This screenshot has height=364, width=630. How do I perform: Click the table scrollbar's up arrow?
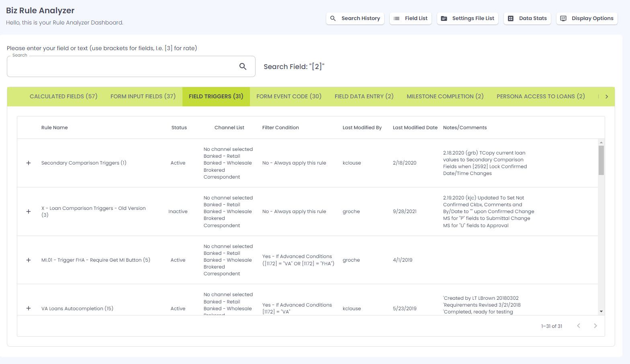[x=601, y=142]
